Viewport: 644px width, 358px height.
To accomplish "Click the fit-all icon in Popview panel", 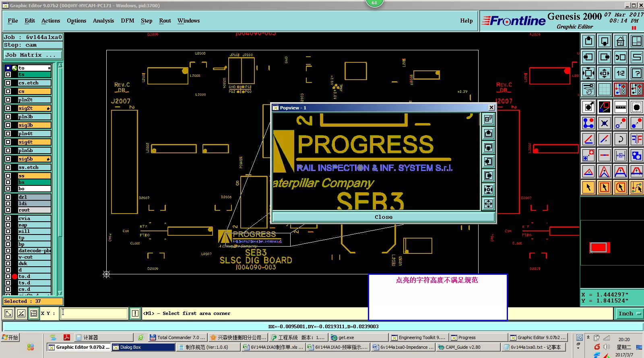I will pyautogui.click(x=488, y=204).
